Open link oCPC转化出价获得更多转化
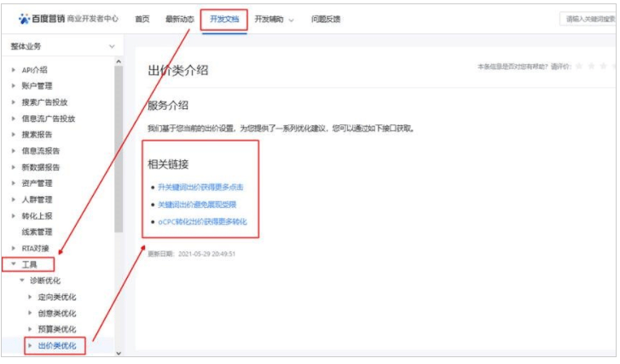 [x=202, y=222]
